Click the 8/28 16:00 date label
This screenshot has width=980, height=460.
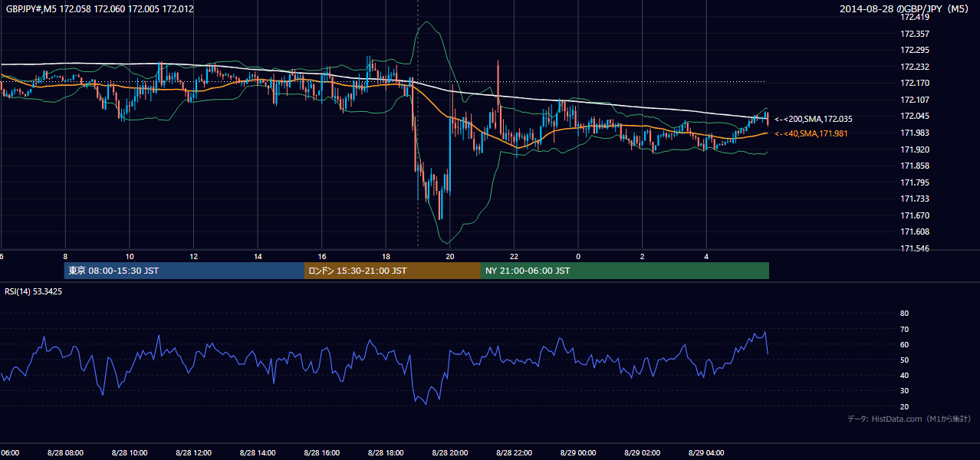click(x=322, y=452)
